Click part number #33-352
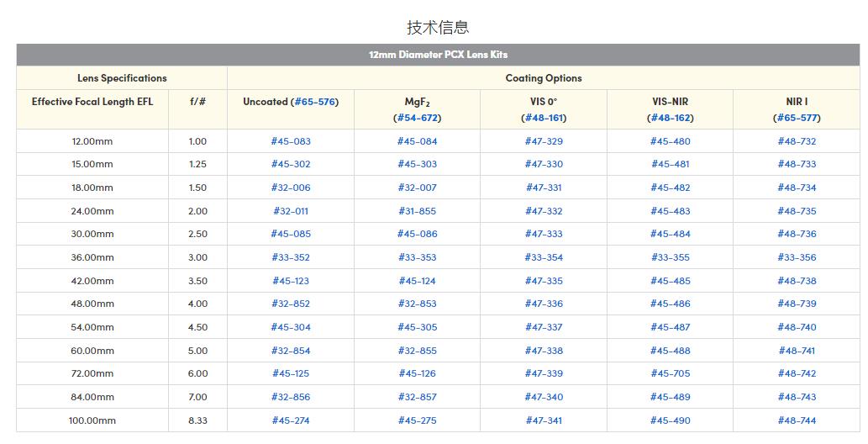868x444 pixels. tap(291, 257)
